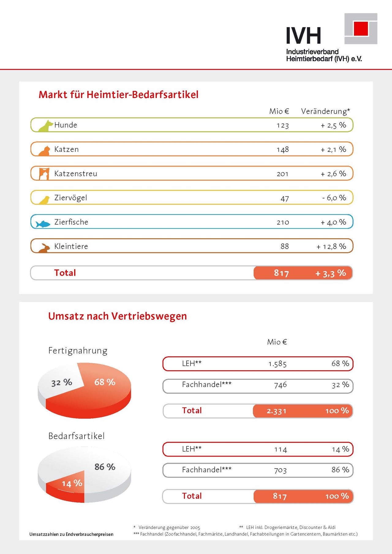The height and width of the screenshot is (554, 392).
Task: Click the Total 2.331 orange bar
Action: coord(303,411)
